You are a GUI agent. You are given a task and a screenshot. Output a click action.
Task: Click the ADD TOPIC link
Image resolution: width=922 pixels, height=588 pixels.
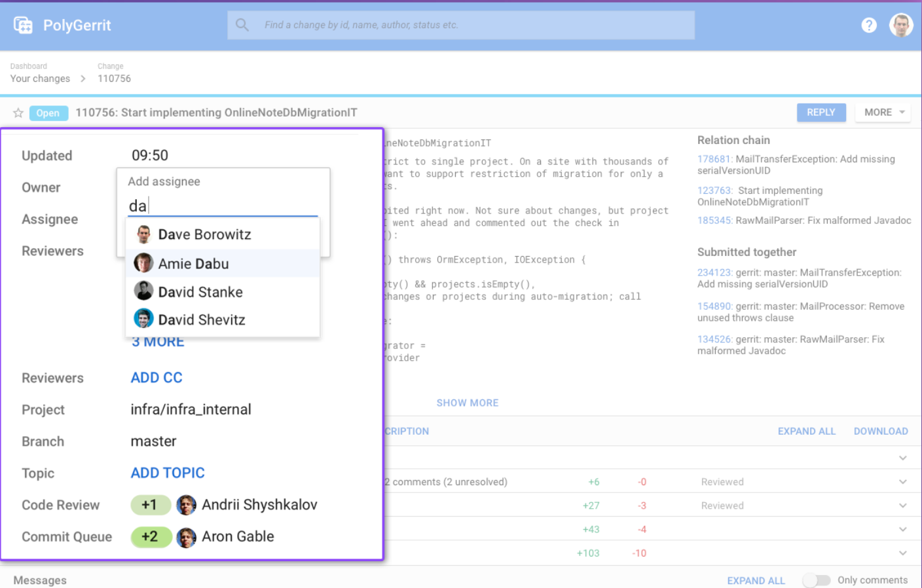coord(168,473)
